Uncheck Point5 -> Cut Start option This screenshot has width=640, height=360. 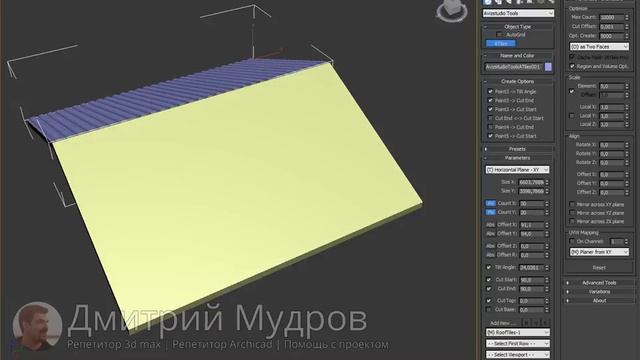tap(490, 136)
